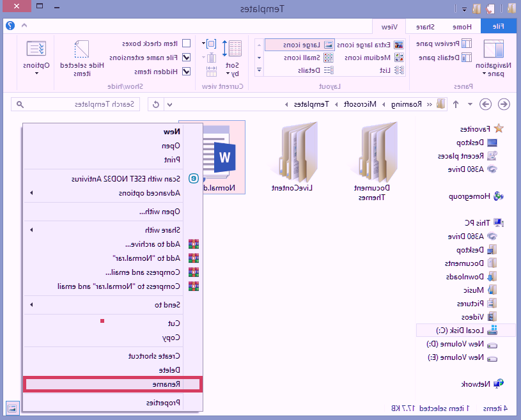Open the File tab
The height and width of the screenshot is (420, 521).
click(498, 27)
